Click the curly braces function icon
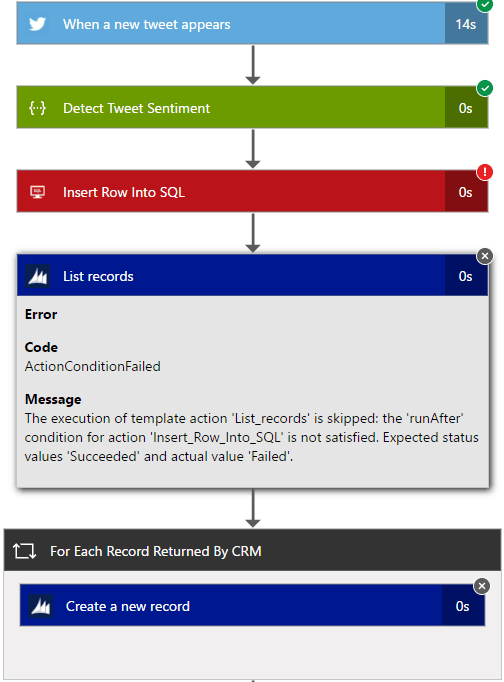Image resolution: width=504 pixels, height=682 pixels. pyautogui.click(x=37, y=108)
